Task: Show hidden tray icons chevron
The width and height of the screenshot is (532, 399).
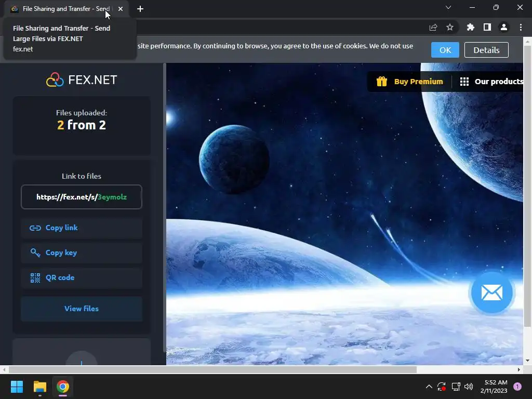Action: tap(429, 387)
